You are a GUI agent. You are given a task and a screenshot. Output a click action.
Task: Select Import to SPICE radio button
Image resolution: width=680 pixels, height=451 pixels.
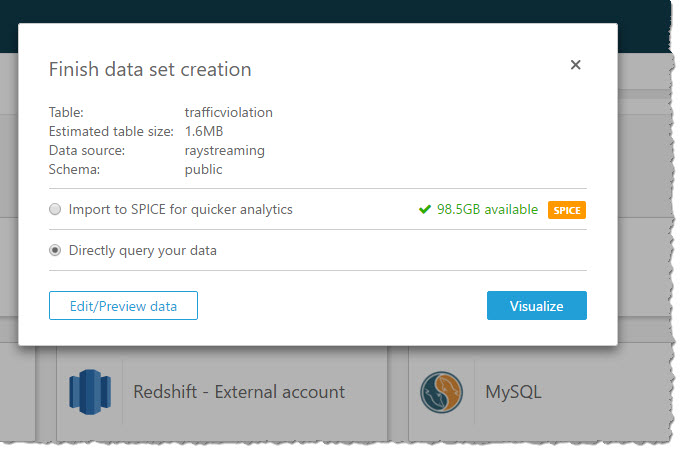55,210
